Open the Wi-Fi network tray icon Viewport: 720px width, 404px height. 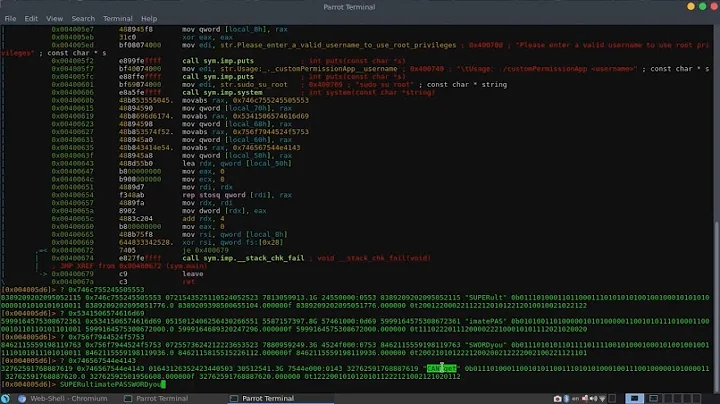pos(602,398)
